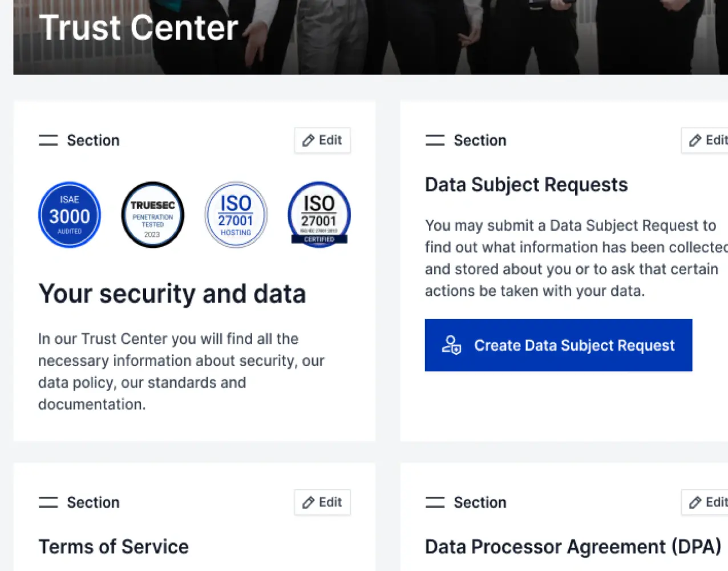Viewport: 728px width, 571px height.
Task: Select the Data Processor Agreement (DPA) heading
Action: pyautogui.click(x=573, y=547)
